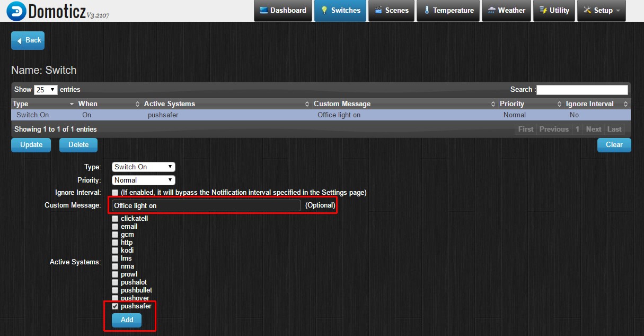The image size is (644, 336).
Task: Click the 'Office light on' table cell
Action: pyautogui.click(x=339, y=115)
